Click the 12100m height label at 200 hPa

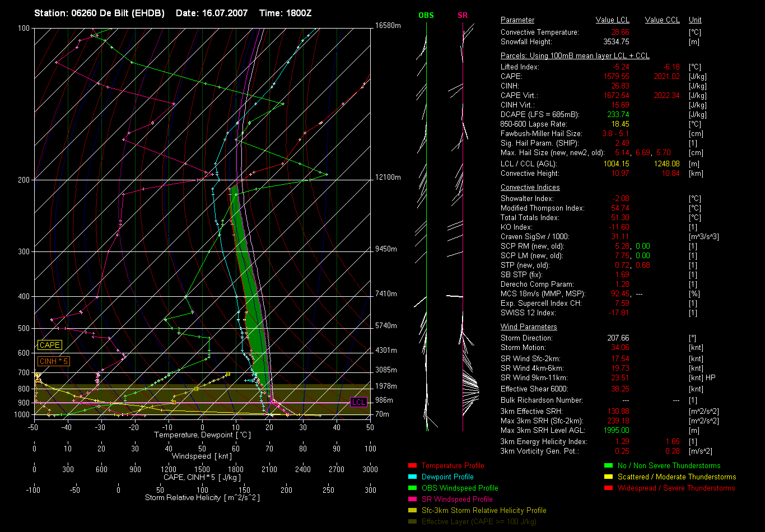coord(388,178)
